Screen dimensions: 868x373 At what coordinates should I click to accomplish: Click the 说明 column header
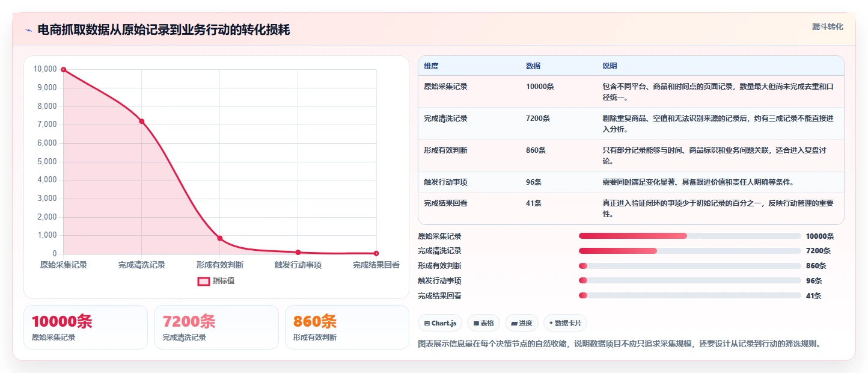(x=610, y=66)
